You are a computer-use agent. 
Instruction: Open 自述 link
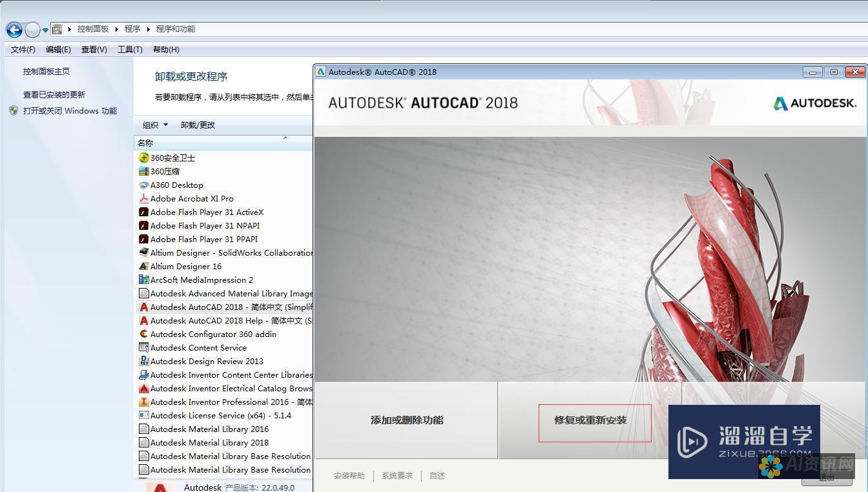point(437,476)
